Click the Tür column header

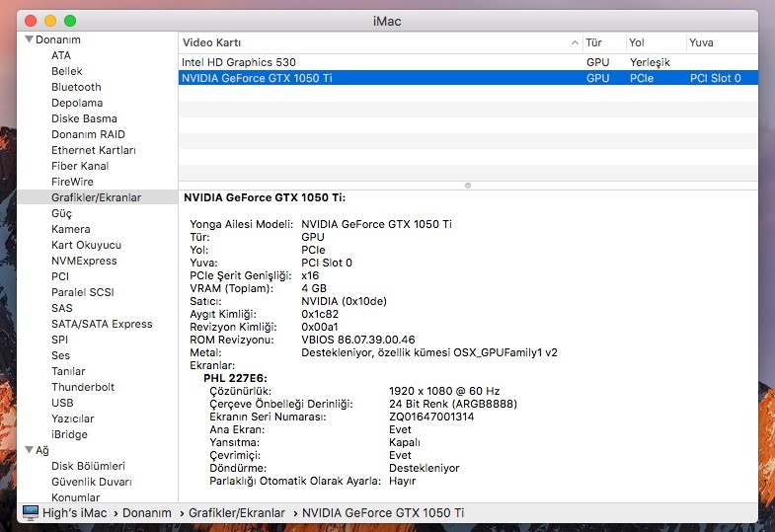[594, 43]
